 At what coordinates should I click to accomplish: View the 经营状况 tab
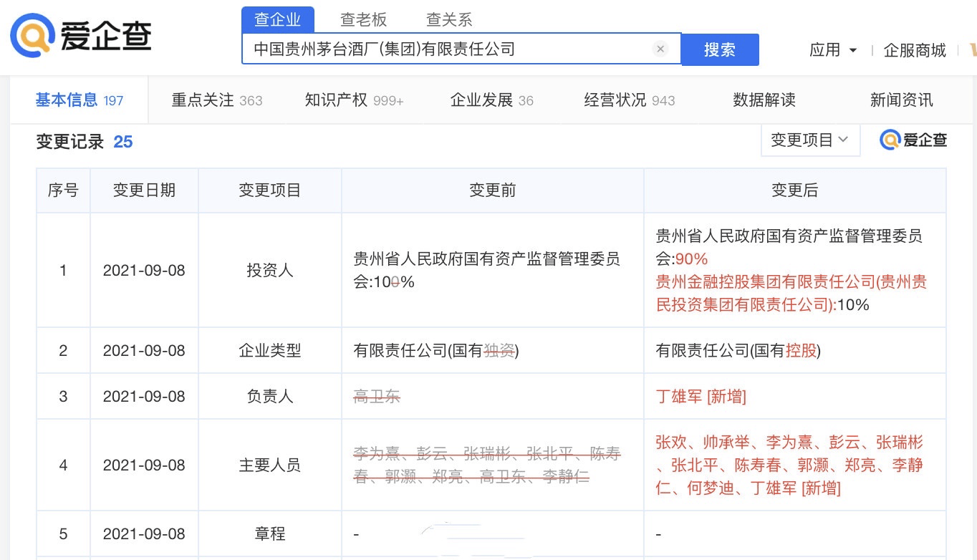630,100
